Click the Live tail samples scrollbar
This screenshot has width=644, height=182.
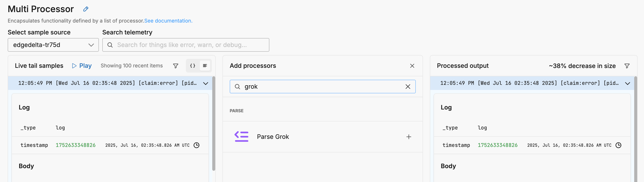coord(214,124)
